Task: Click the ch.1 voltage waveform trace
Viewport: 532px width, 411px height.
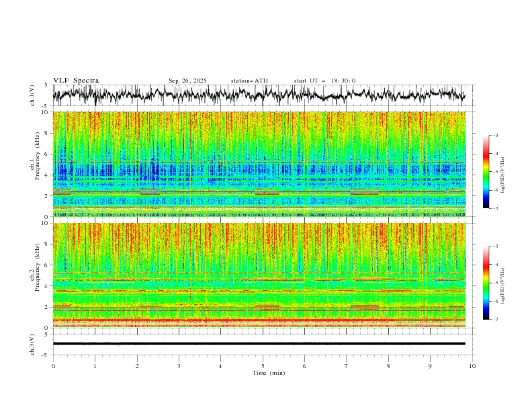Action: tap(259, 95)
